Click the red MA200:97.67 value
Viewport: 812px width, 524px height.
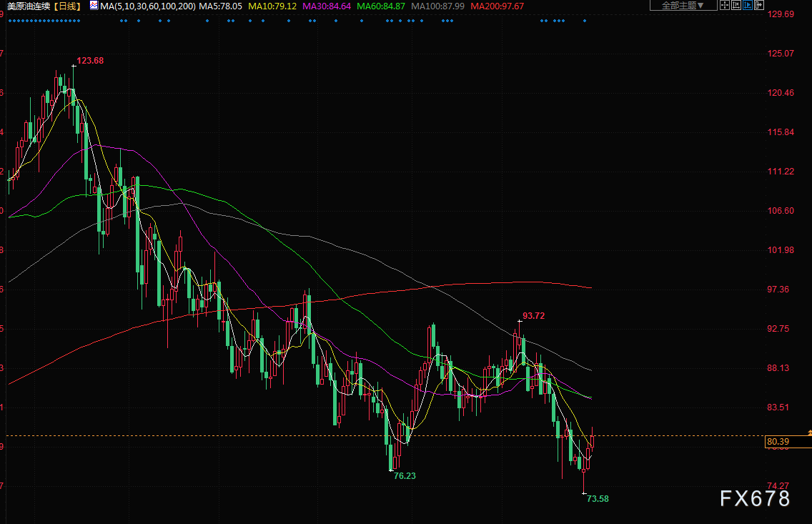pyautogui.click(x=497, y=6)
